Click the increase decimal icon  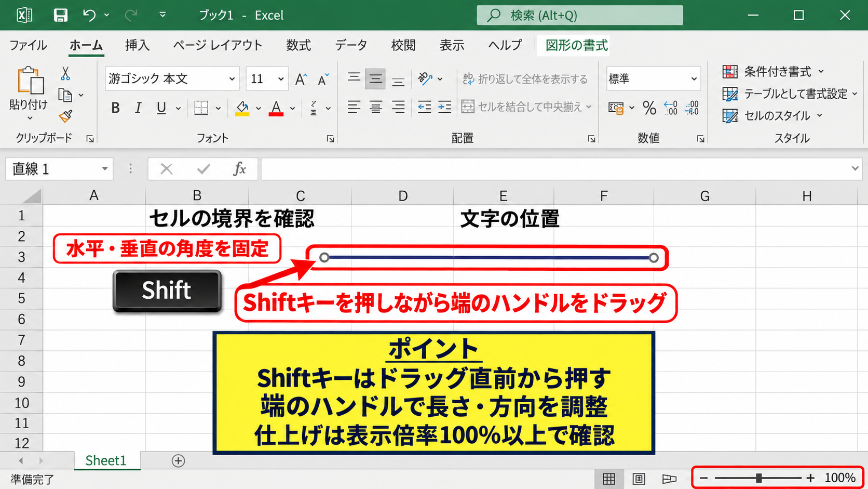[671, 108]
